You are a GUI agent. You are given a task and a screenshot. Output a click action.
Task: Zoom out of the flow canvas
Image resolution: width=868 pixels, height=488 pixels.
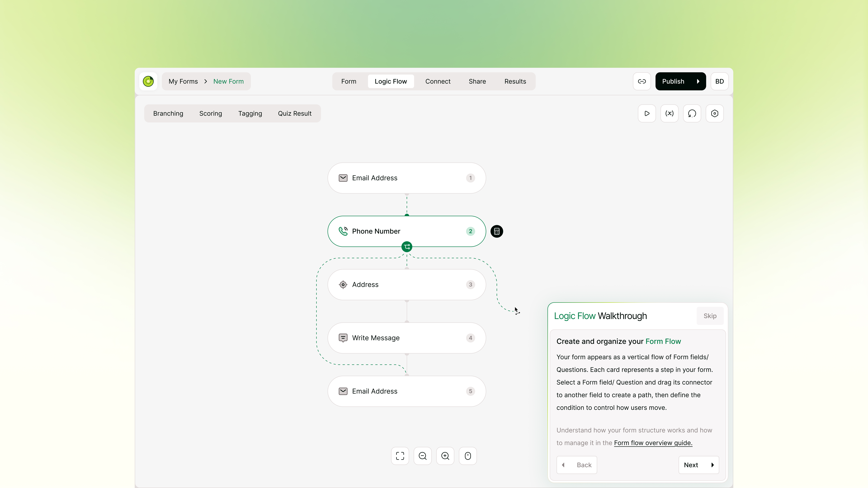click(423, 456)
